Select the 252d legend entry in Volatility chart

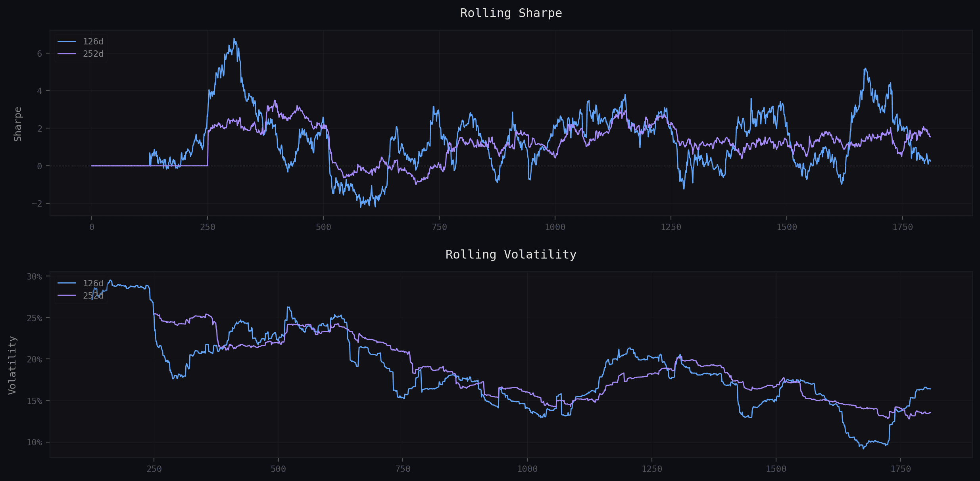[x=81, y=295]
